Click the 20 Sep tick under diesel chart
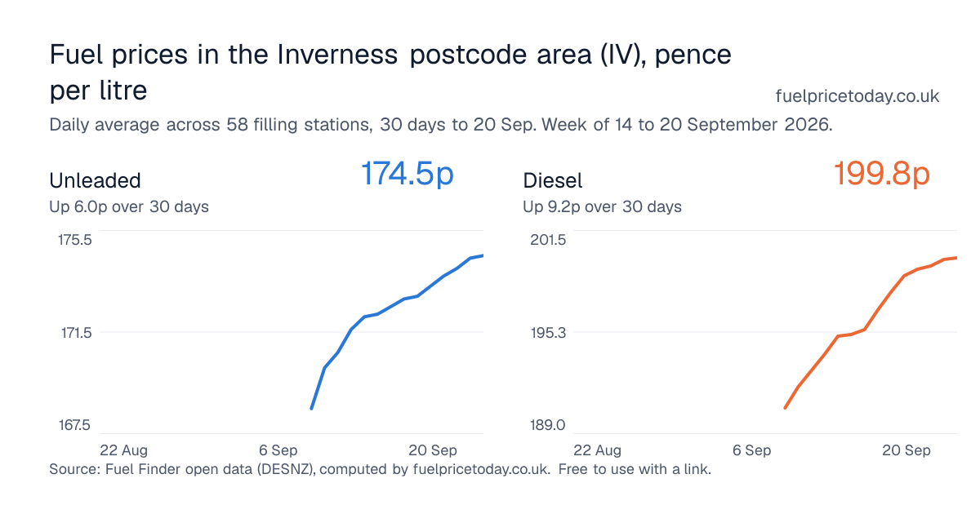This screenshot has height=514, width=980. [x=906, y=450]
